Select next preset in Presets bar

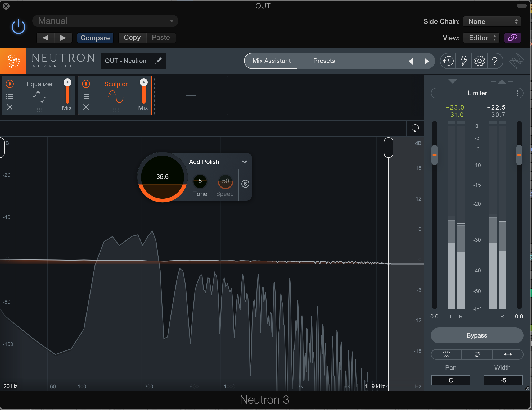click(426, 61)
